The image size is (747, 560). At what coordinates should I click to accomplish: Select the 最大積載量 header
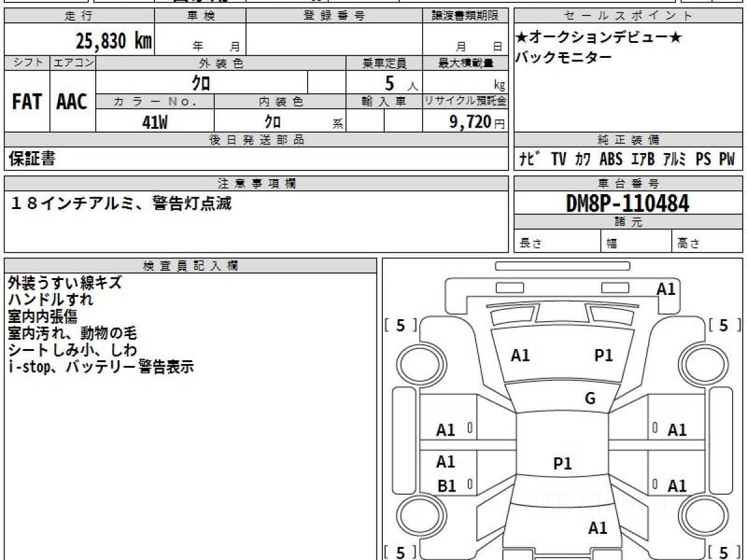[466, 63]
